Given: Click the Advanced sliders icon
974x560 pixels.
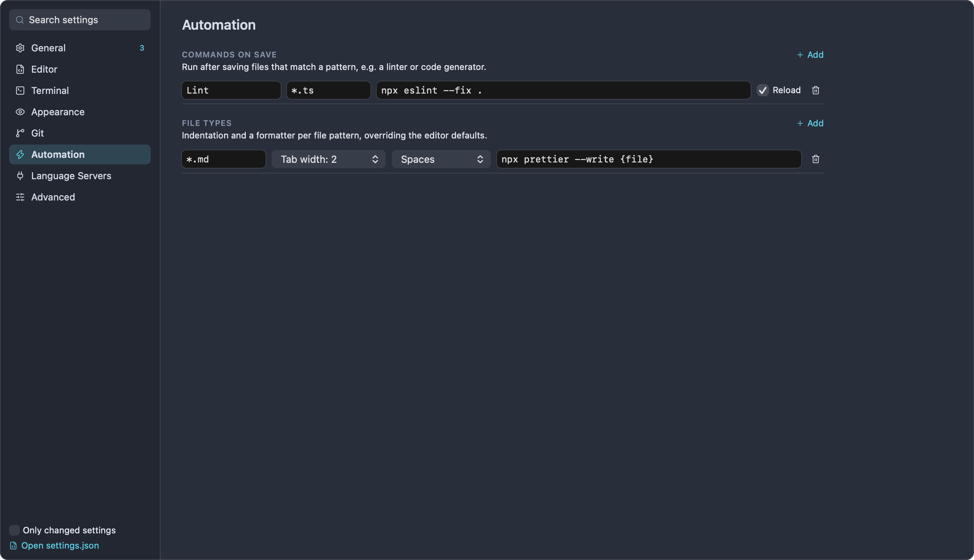Looking at the screenshot, I should (x=20, y=197).
